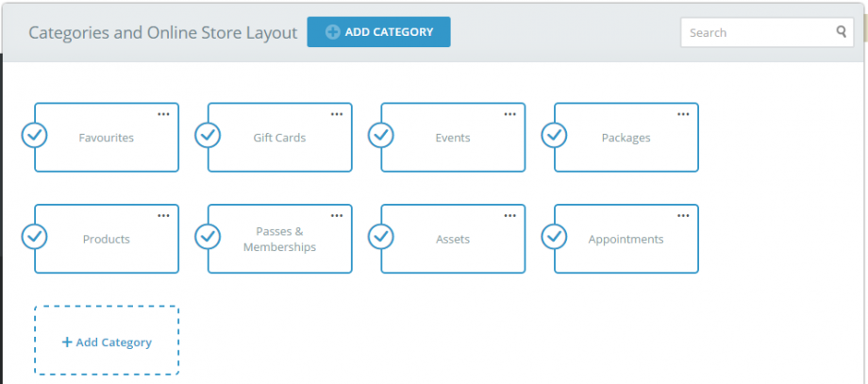Open the three-dot menu on Events card
Viewport: 868px width, 384px height.
509,114
